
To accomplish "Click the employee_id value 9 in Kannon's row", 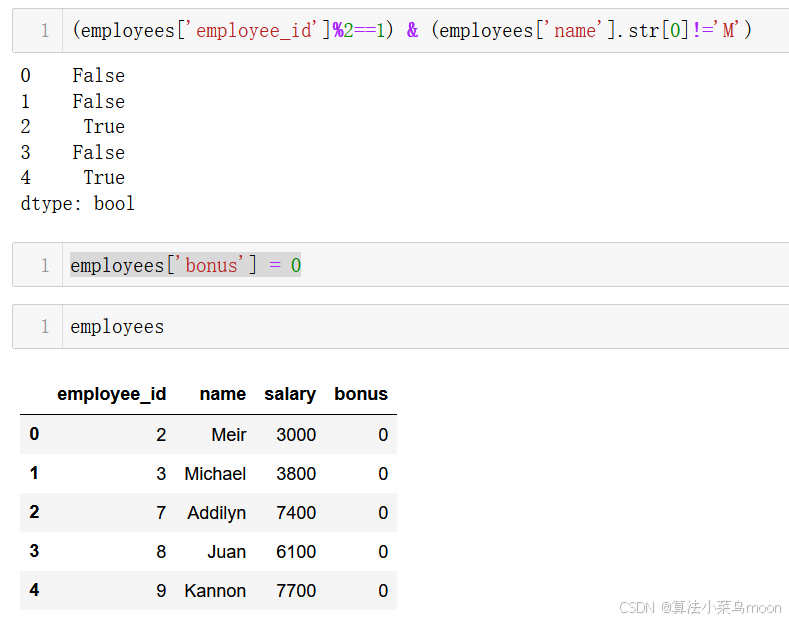I will click(x=161, y=591).
